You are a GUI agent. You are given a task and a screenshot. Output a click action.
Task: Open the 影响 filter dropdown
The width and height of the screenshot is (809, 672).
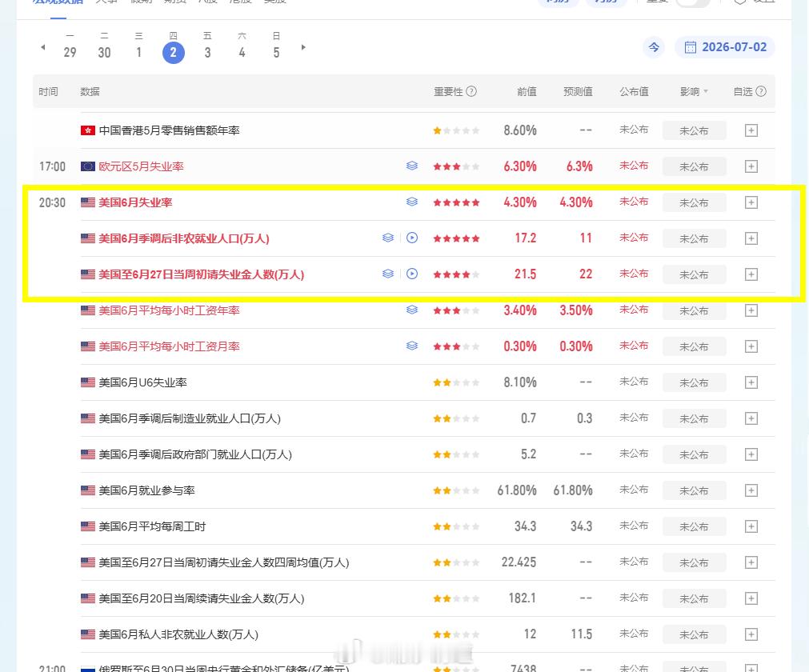point(694,92)
